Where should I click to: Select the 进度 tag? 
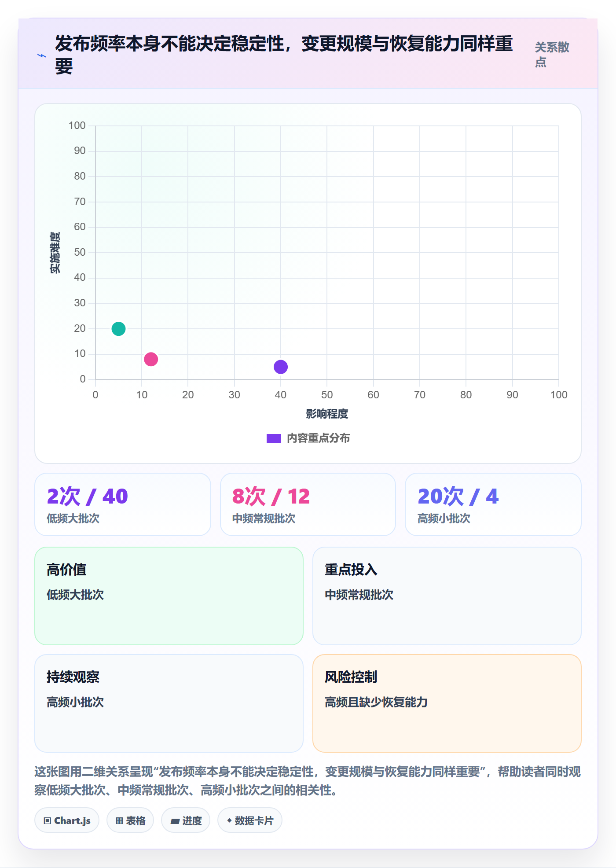(x=186, y=820)
